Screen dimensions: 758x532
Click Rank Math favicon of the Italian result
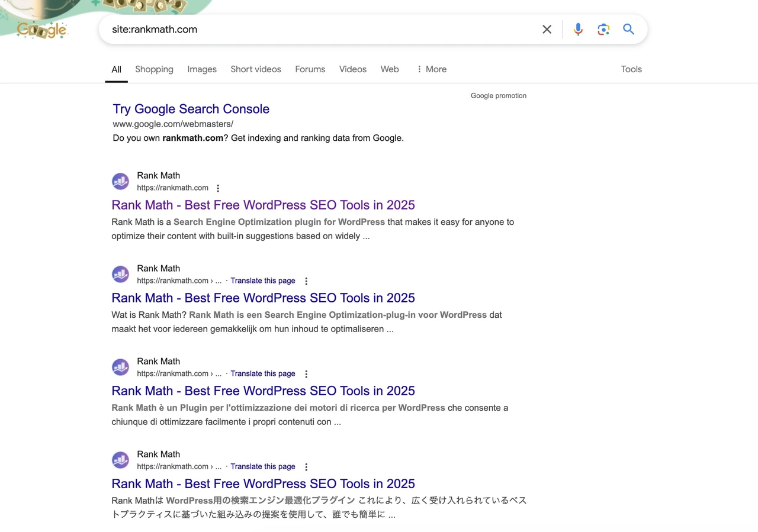[120, 367]
